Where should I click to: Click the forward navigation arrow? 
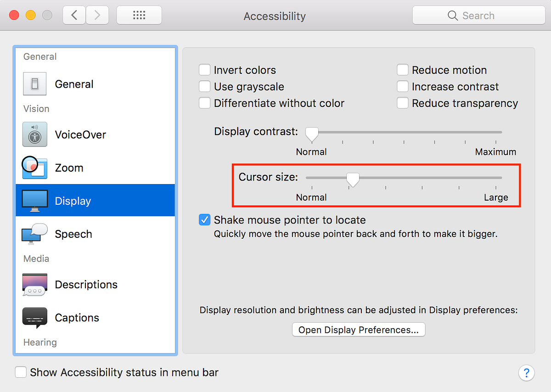click(x=97, y=15)
